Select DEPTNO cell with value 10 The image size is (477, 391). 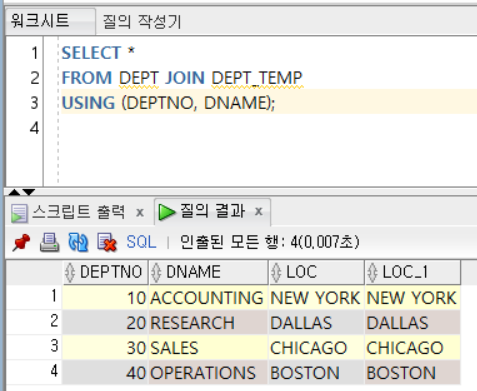[x=105, y=298]
